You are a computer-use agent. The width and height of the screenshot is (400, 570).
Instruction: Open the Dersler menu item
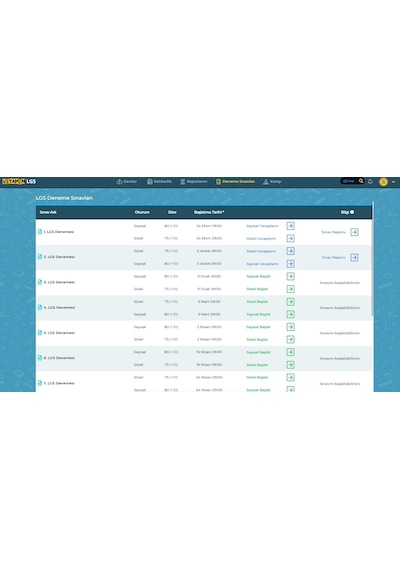coord(127,181)
